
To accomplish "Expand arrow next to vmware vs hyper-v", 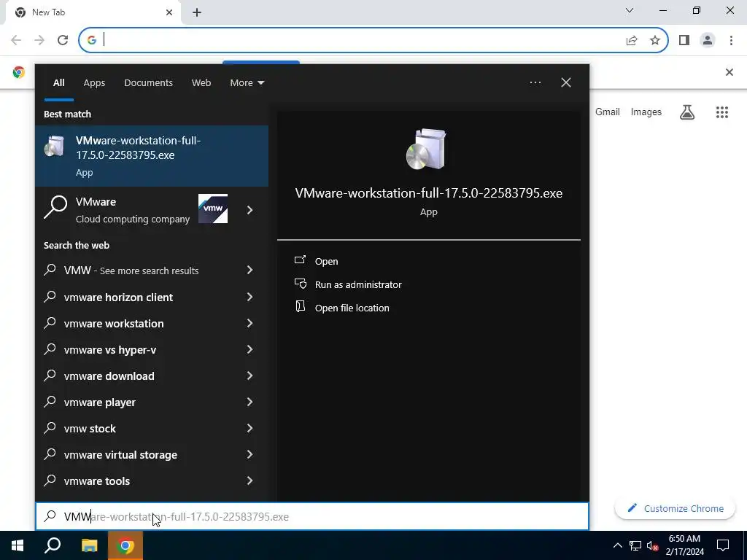I will (x=249, y=350).
